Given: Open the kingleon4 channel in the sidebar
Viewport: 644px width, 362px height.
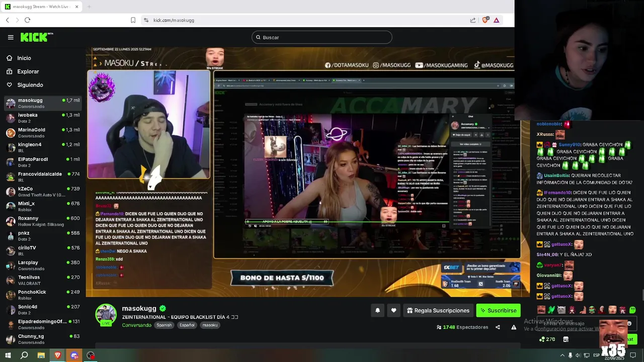Looking at the screenshot, I should tap(43, 147).
